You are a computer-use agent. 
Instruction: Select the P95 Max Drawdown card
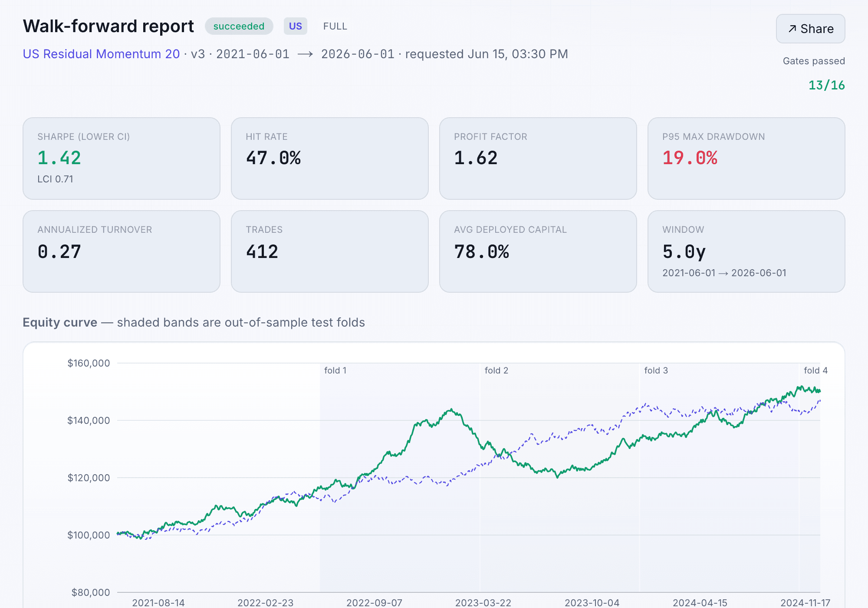[746, 159]
